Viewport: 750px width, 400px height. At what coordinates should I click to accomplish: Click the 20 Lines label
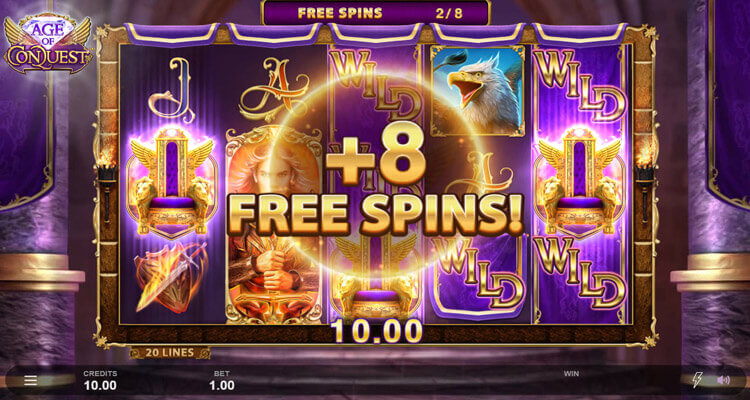[170, 353]
